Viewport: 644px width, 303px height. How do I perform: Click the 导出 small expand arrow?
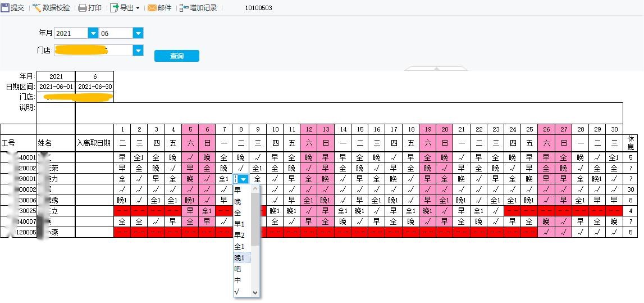coord(138,8)
